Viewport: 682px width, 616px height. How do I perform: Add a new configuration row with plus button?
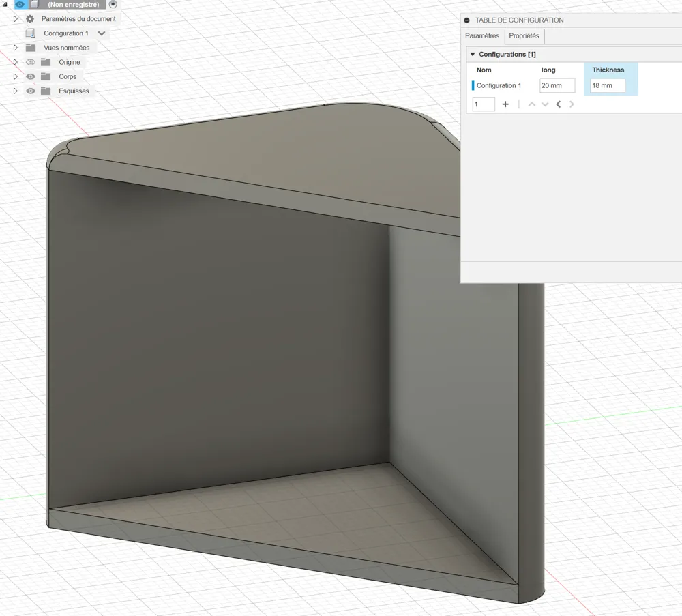505,104
